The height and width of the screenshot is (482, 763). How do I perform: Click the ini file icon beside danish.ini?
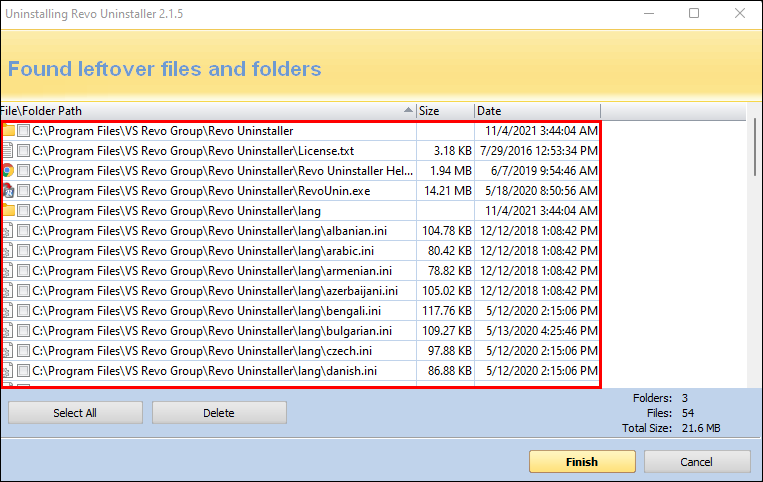8,370
